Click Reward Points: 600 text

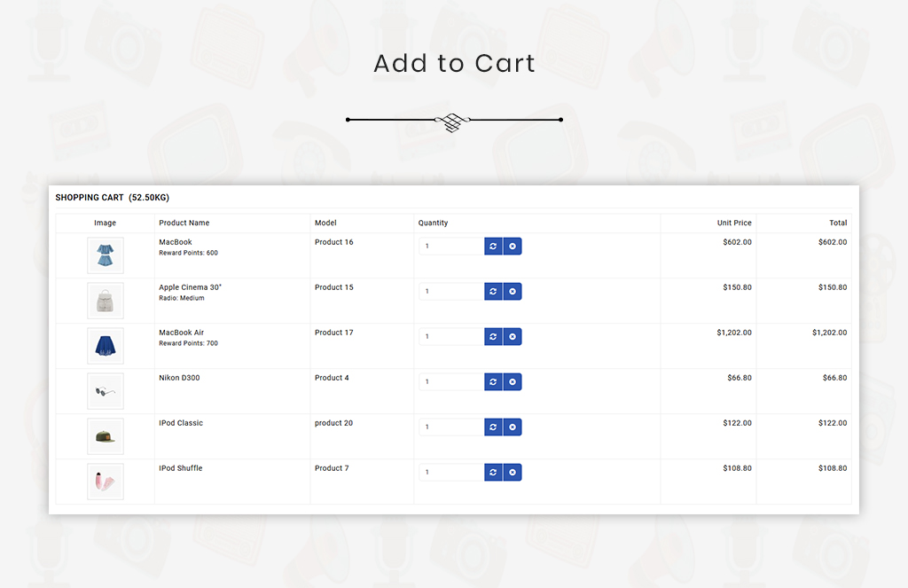tap(189, 253)
